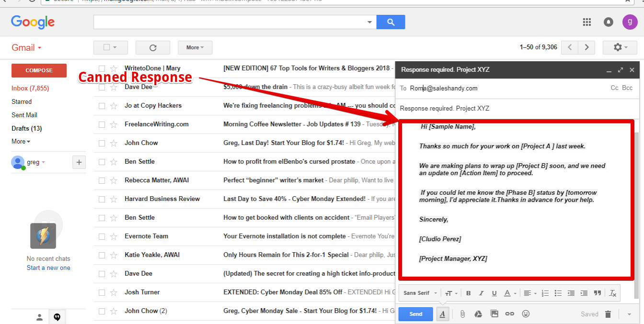
Task: Click the search magnifier button
Action: [391, 22]
